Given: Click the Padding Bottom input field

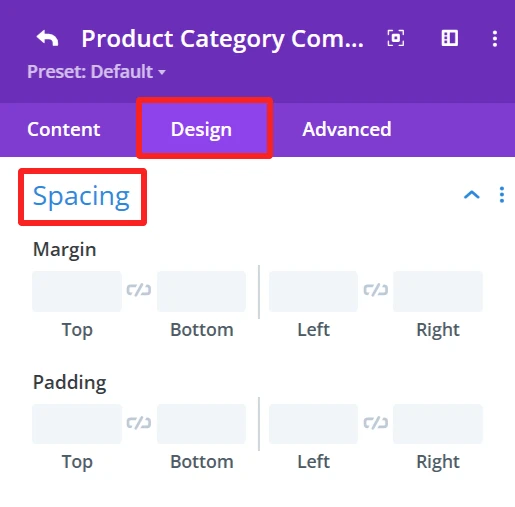Looking at the screenshot, I should [201, 424].
